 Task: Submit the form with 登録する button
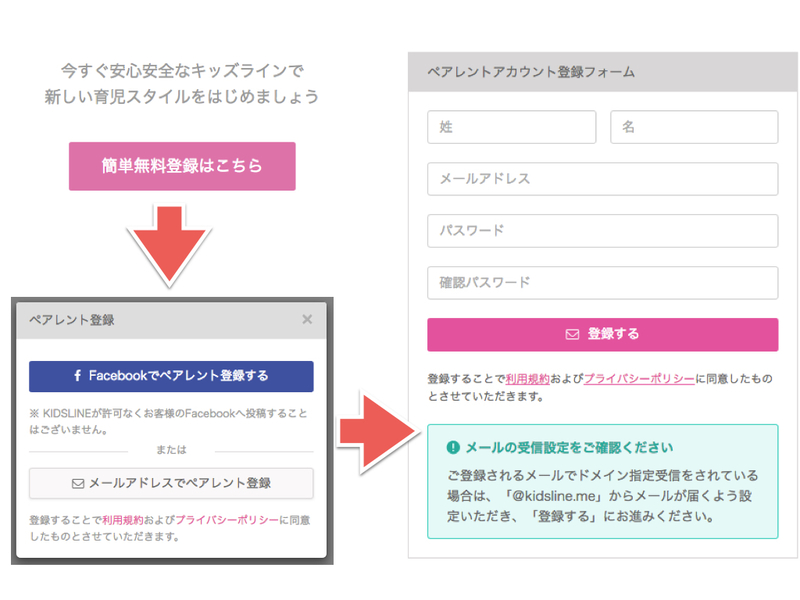(603, 335)
